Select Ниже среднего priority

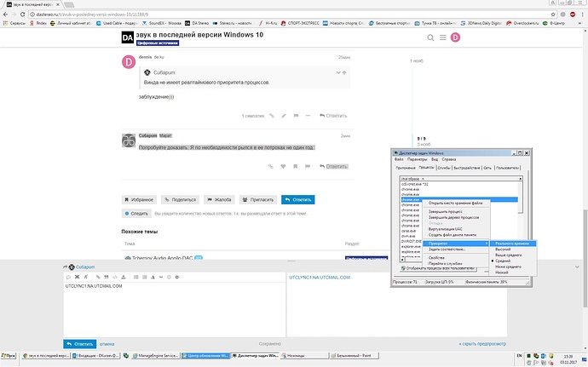pyautogui.click(x=508, y=267)
